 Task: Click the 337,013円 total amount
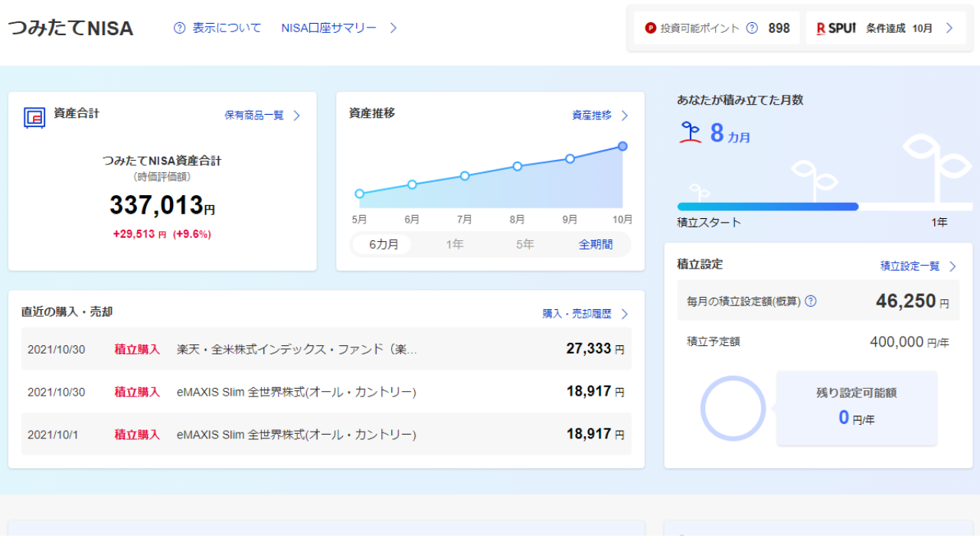[162, 205]
